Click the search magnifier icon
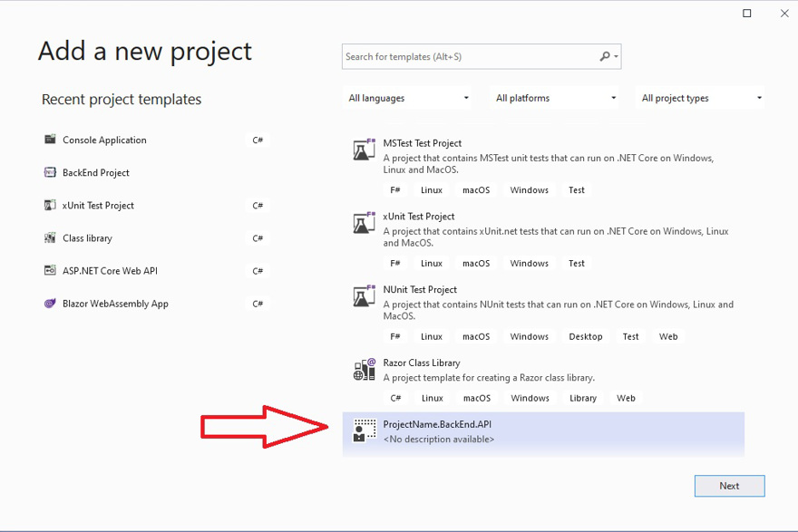798x532 pixels. 605,56
